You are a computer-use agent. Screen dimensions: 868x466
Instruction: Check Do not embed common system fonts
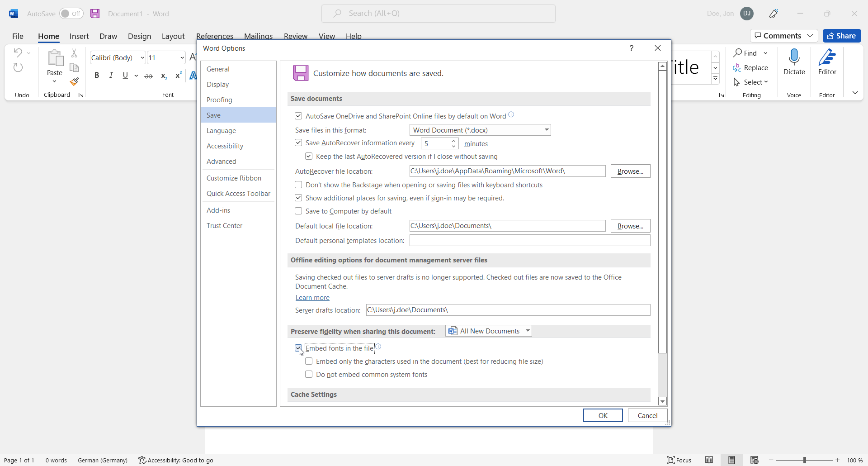(309, 374)
